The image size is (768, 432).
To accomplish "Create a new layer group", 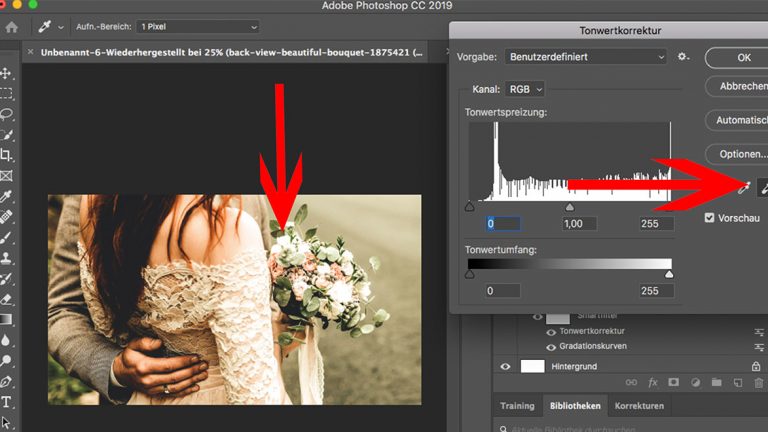I will pyautogui.click(x=716, y=382).
